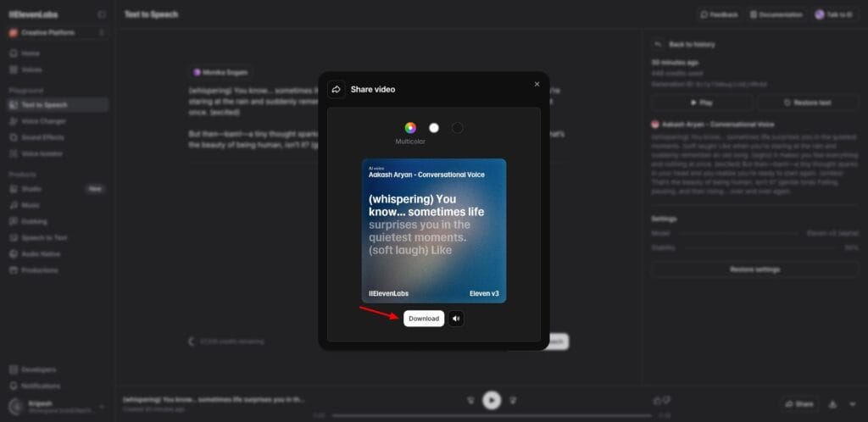Viewport: 868px width, 422px height.
Task: Collapse the sidebar with the panel icon
Action: tap(102, 14)
